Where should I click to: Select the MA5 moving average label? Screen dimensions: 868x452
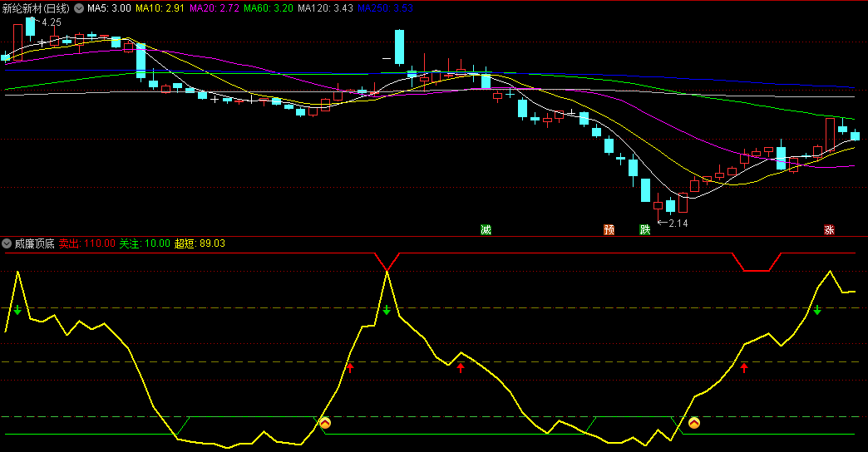click(109, 7)
